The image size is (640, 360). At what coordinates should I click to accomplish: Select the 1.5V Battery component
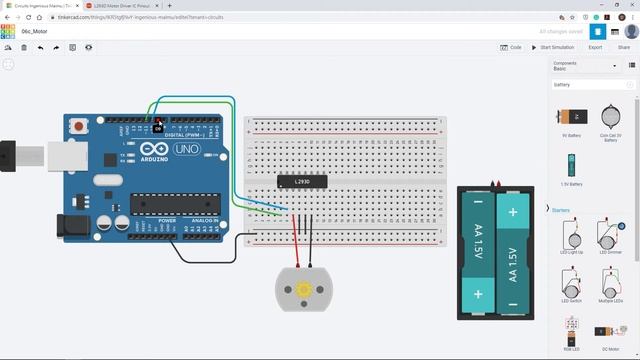click(x=571, y=169)
